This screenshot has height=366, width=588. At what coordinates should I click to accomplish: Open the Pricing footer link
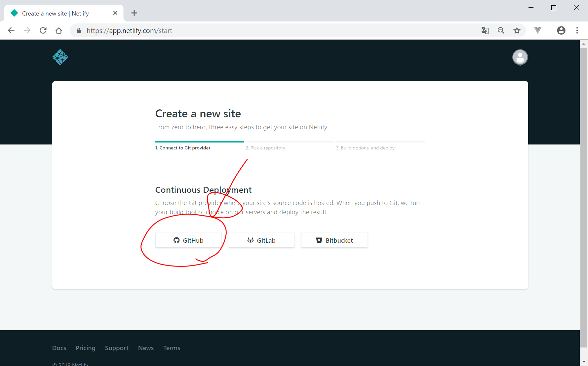[x=85, y=348]
